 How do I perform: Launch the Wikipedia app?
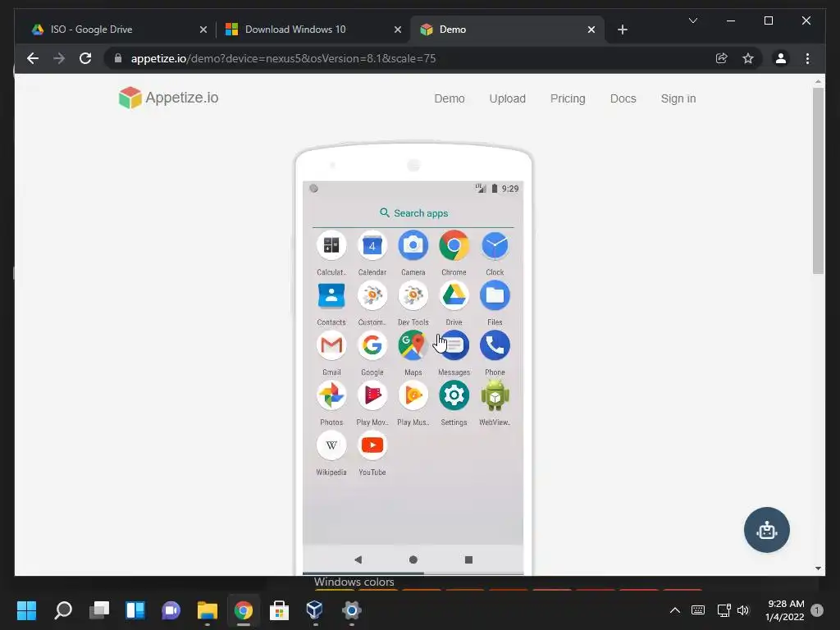[x=331, y=445]
